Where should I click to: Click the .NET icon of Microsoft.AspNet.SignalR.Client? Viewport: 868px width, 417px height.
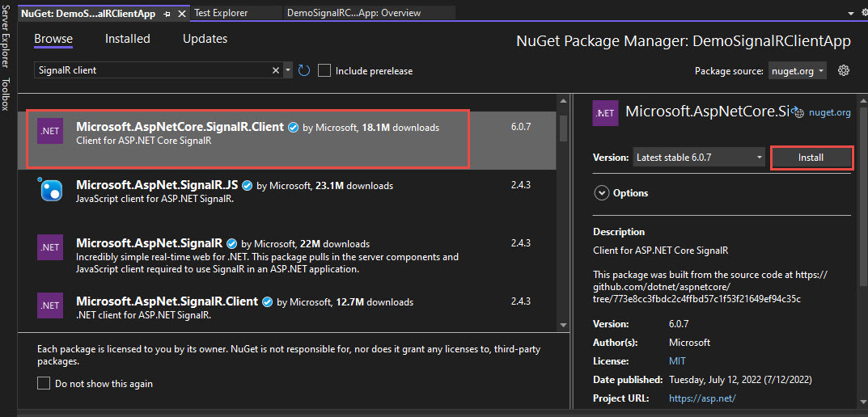50,305
